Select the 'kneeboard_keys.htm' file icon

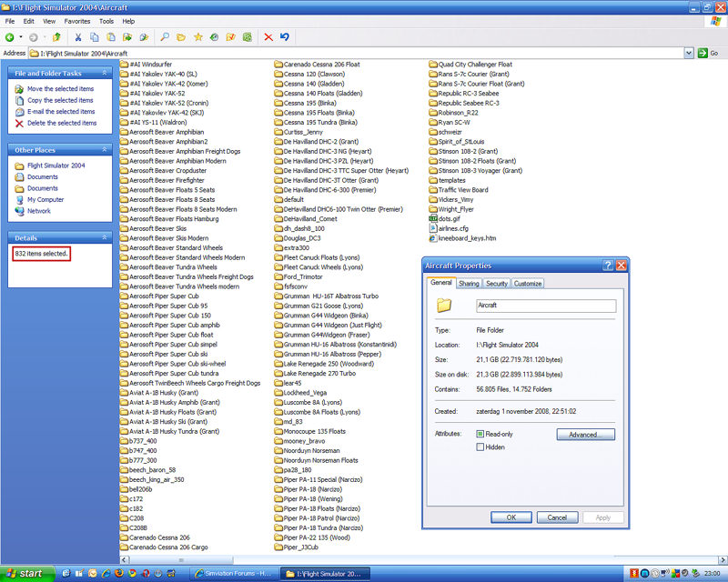tap(433, 238)
